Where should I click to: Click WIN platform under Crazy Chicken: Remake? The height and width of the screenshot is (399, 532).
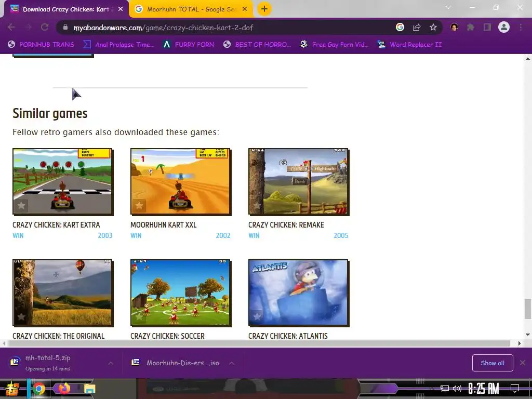click(x=254, y=235)
